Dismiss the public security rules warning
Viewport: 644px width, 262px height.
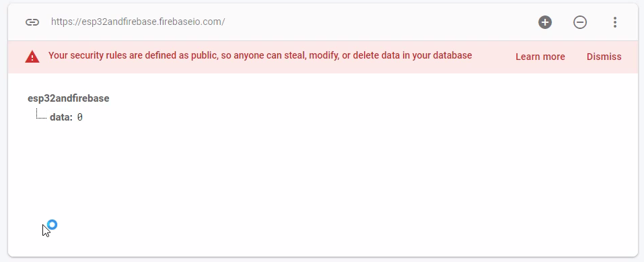(x=604, y=57)
